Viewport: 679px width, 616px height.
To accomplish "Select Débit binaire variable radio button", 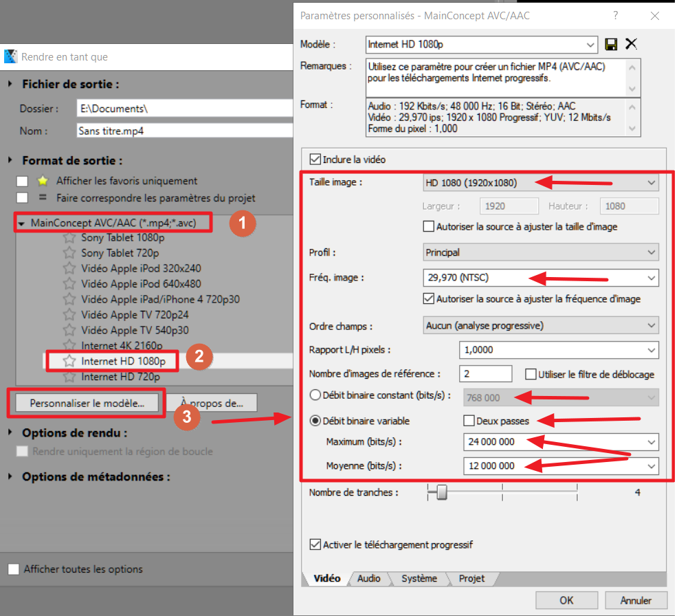I will pyautogui.click(x=315, y=421).
